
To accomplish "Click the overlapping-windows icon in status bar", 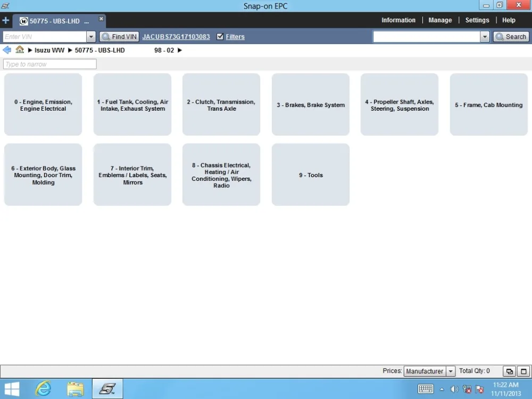I will tap(509, 371).
